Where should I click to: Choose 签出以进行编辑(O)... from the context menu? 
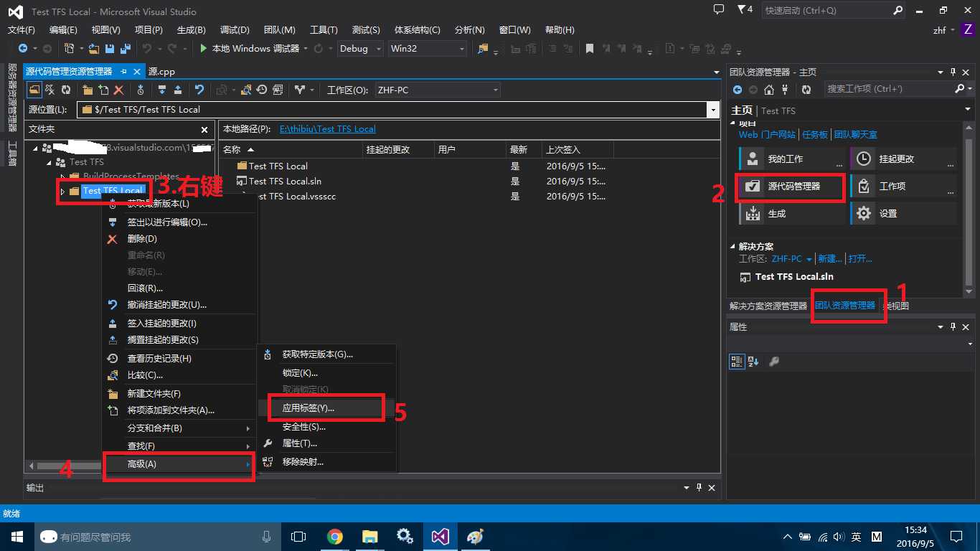(179, 222)
